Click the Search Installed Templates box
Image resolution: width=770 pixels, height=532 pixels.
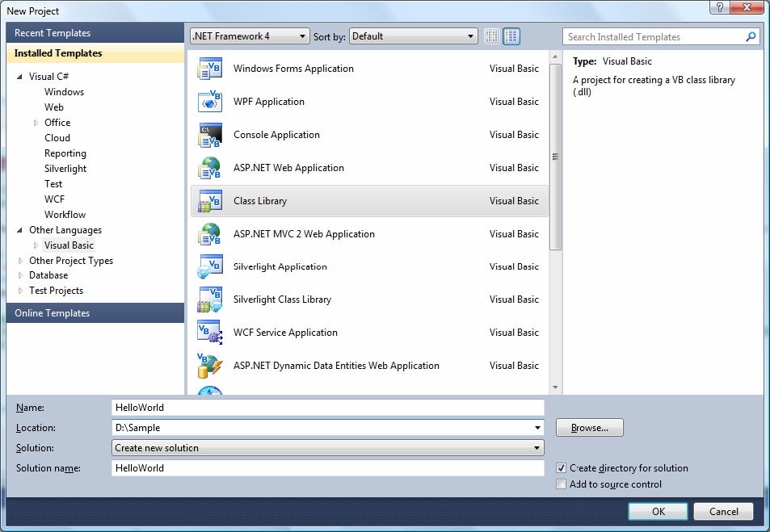tap(661, 37)
